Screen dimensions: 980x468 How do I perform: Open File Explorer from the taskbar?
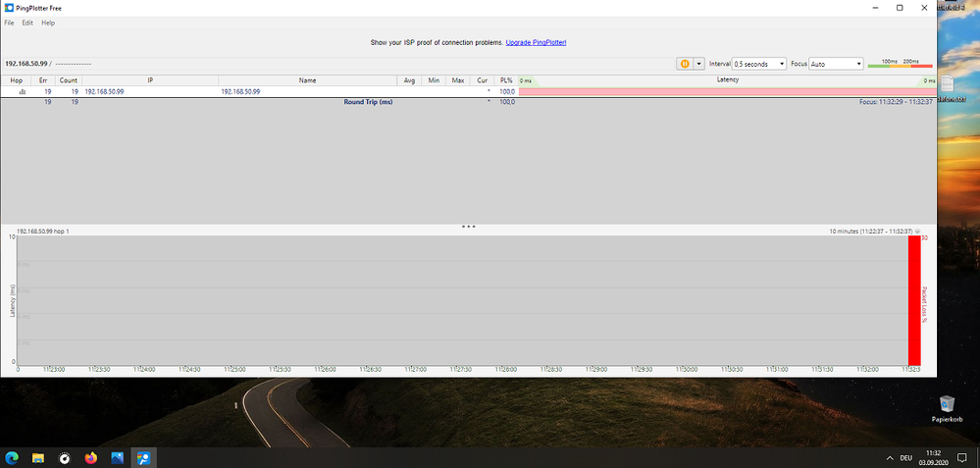click(x=38, y=458)
